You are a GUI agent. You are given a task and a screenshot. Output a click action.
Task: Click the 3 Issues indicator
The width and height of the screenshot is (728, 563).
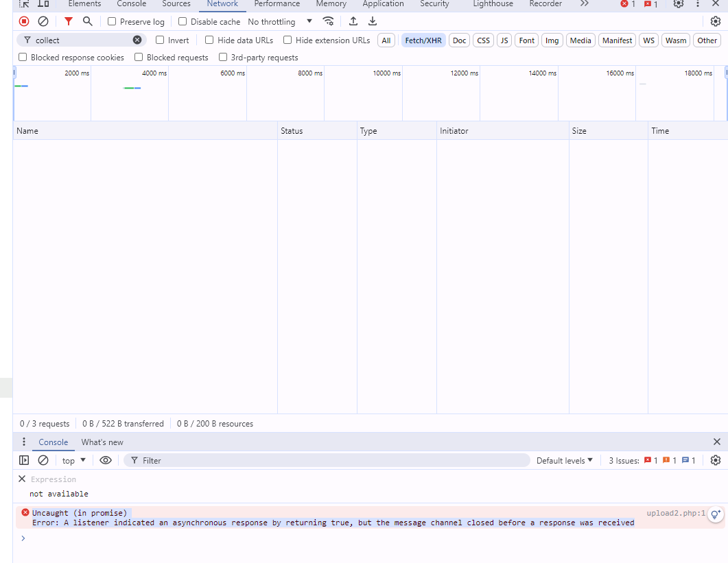coord(652,460)
